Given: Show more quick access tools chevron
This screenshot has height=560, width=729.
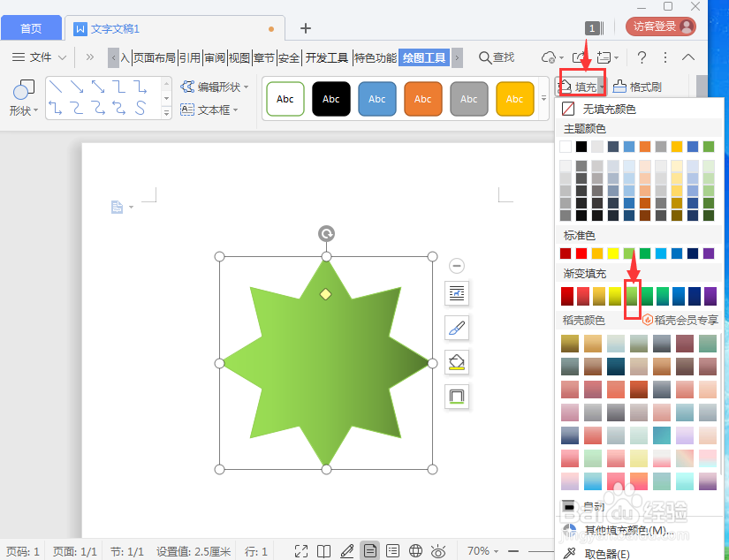Looking at the screenshot, I should (90, 57).
